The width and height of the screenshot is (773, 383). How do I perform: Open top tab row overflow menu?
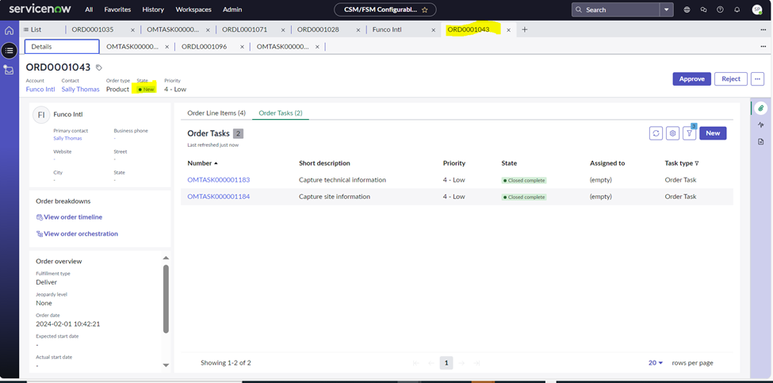point(763,30)
